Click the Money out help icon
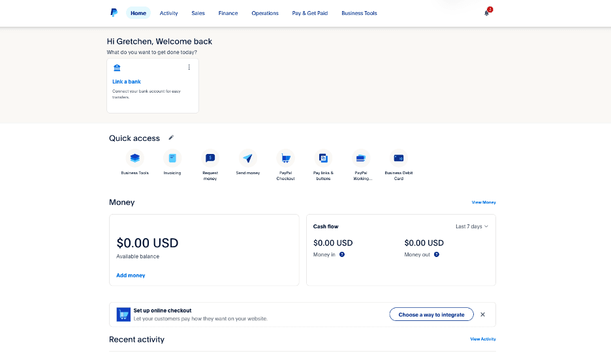 (437, 254)
